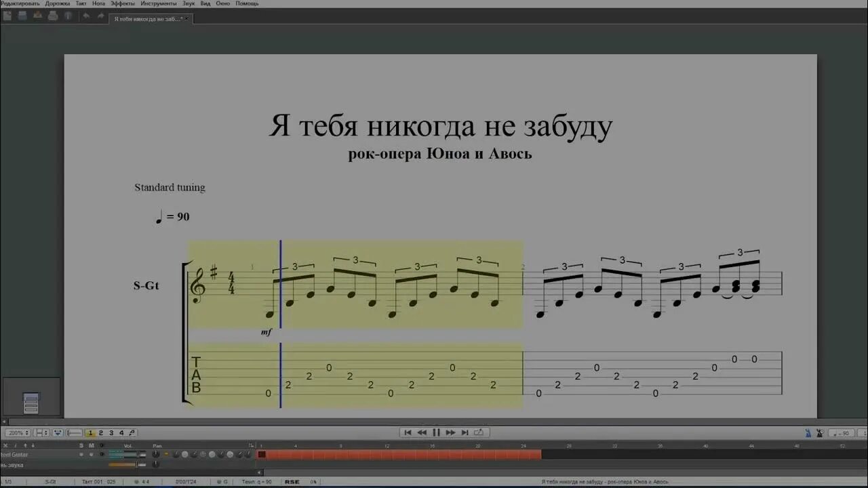Click first red bar block in timeline
This screenshot has width=868, height=488.
tap(262, 454)
